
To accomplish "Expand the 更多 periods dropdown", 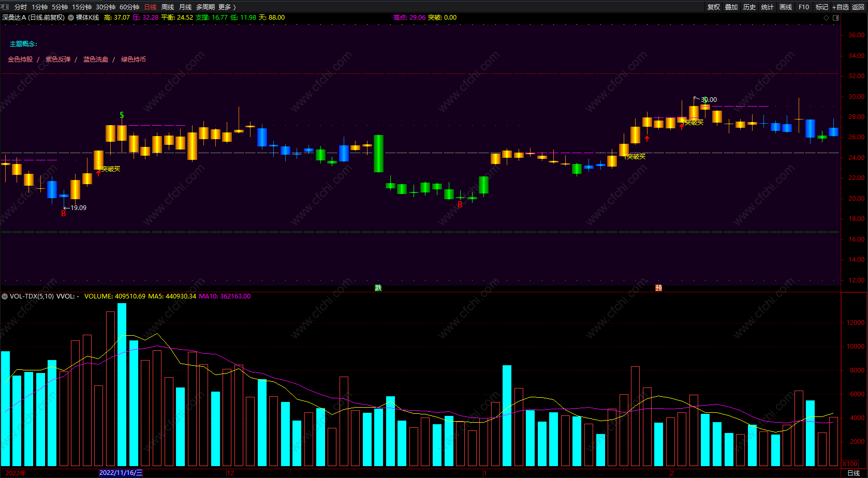I will pyautogui.click(x=227, y=7).
